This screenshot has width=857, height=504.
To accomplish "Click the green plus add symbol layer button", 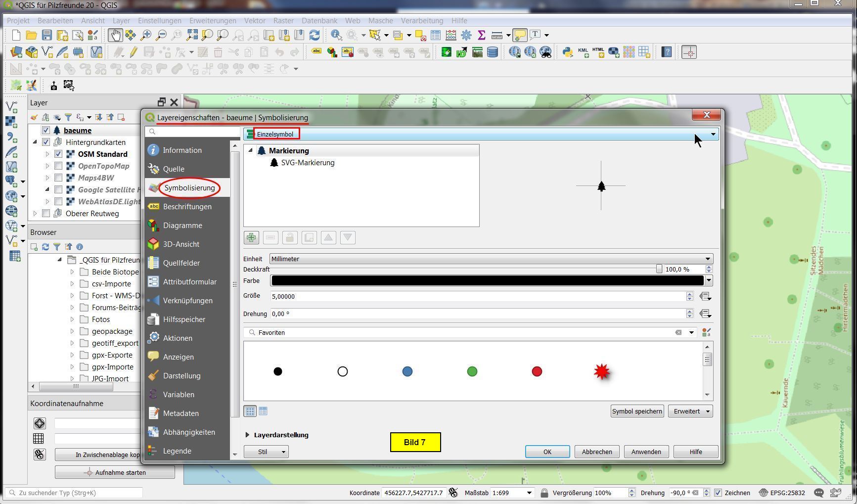I will tap(251, 238).
